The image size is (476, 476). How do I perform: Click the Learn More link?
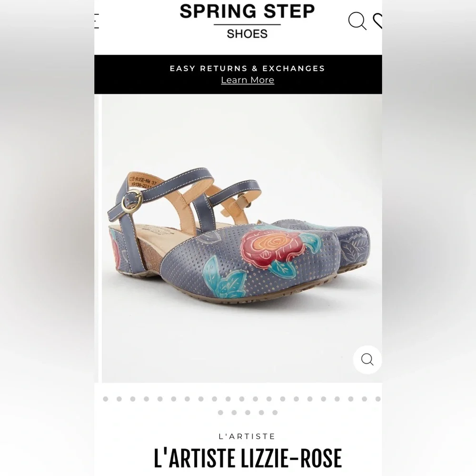(x=247, y=80)
